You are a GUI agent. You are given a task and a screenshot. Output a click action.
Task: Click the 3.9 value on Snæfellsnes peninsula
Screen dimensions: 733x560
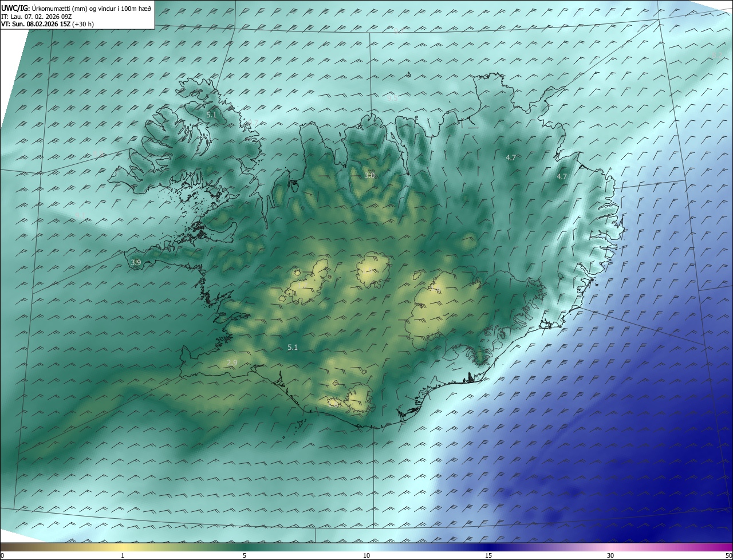[x=136, y=262]
